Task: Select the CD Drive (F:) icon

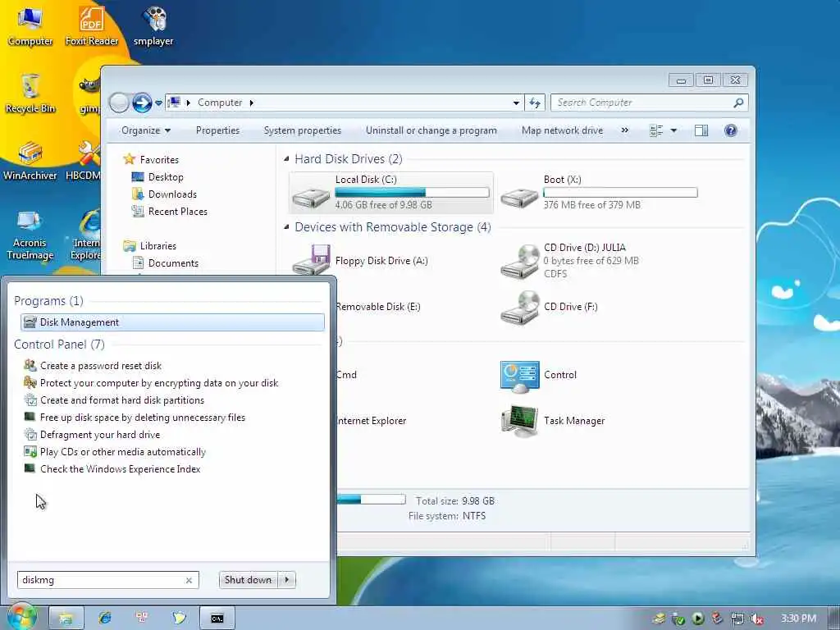Action: click(519, 307)
